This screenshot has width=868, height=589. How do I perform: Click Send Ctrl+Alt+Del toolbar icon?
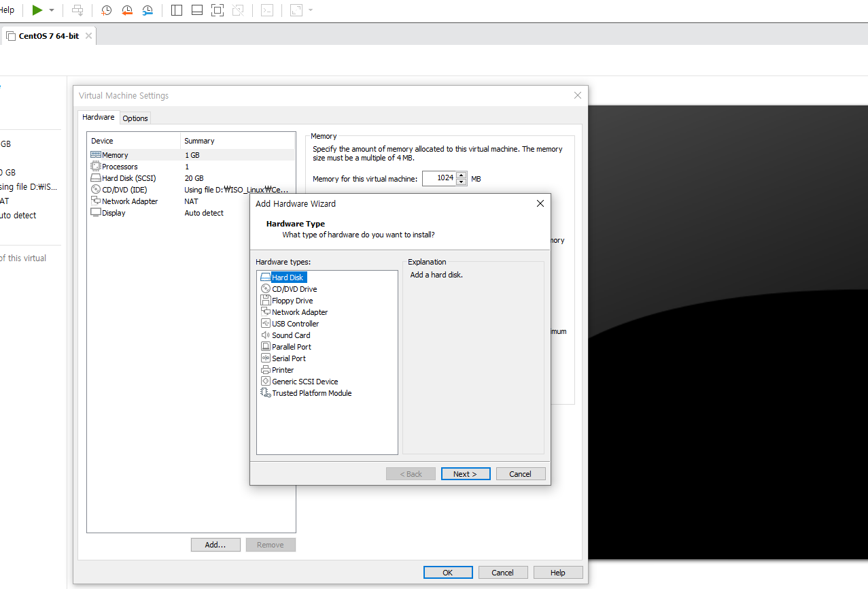click(78, 10)
